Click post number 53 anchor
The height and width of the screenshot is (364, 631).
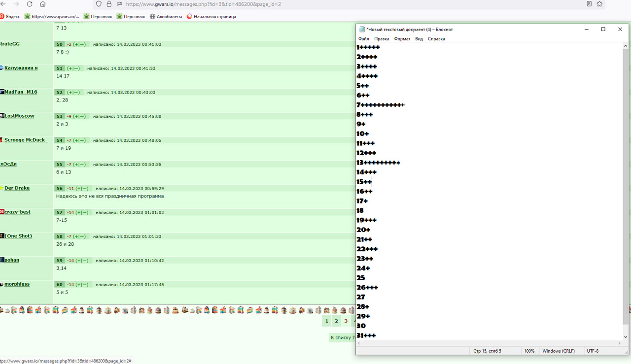pyautogui.click(x=60, y=117)
